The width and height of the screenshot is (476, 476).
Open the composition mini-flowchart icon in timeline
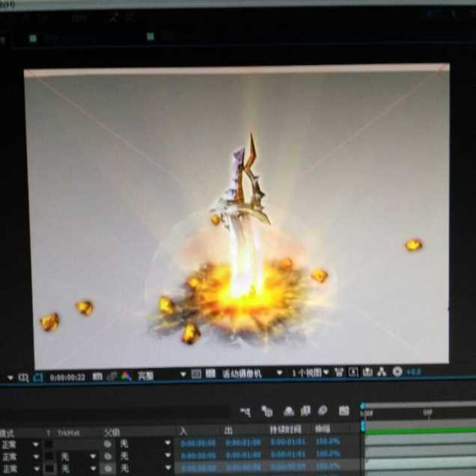click(x=245, y=412)
